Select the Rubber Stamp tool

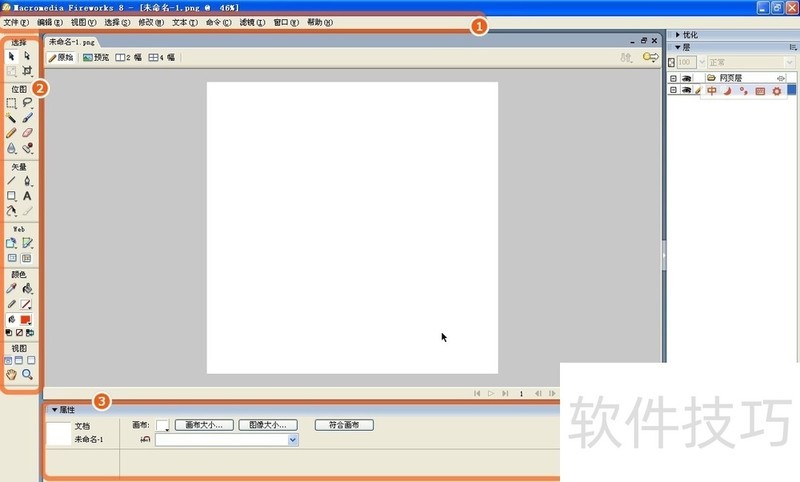coord(27,148)
